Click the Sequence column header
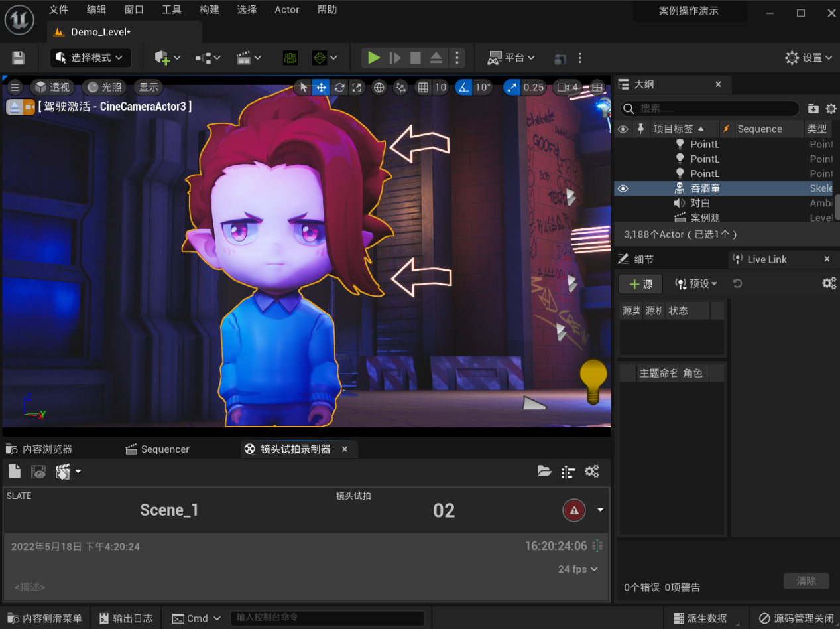 point(759,129)
